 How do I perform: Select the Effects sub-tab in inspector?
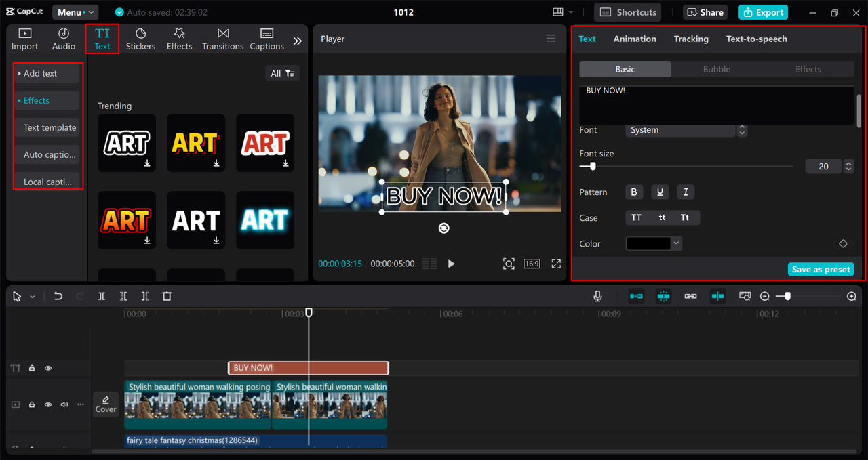click(808, 69)
